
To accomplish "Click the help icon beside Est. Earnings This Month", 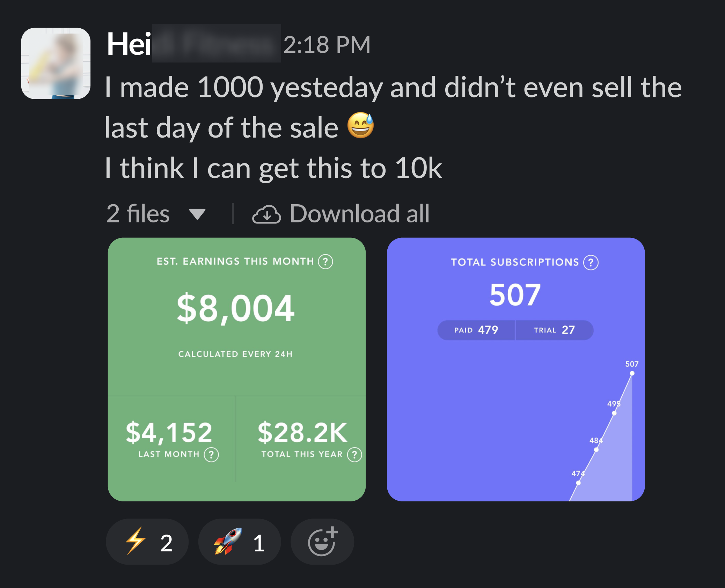I will pos(325,262).
